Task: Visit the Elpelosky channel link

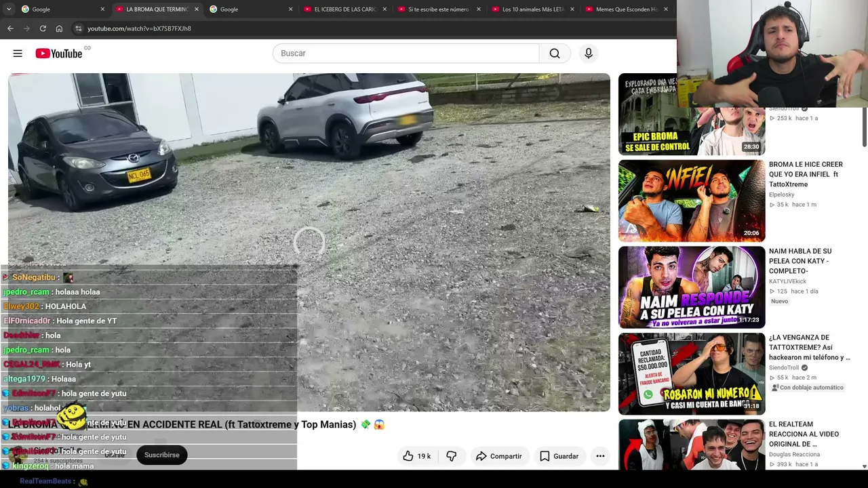Action: tap(782, 195)
